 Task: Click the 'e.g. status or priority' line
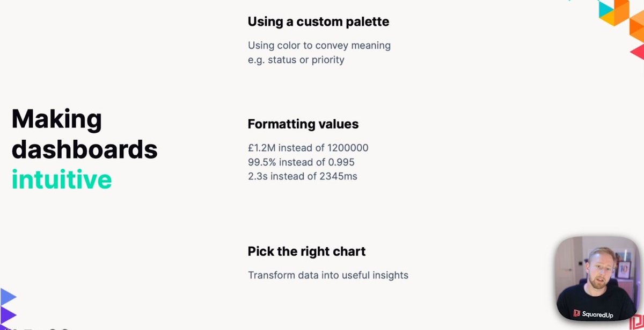coord(296,60)
